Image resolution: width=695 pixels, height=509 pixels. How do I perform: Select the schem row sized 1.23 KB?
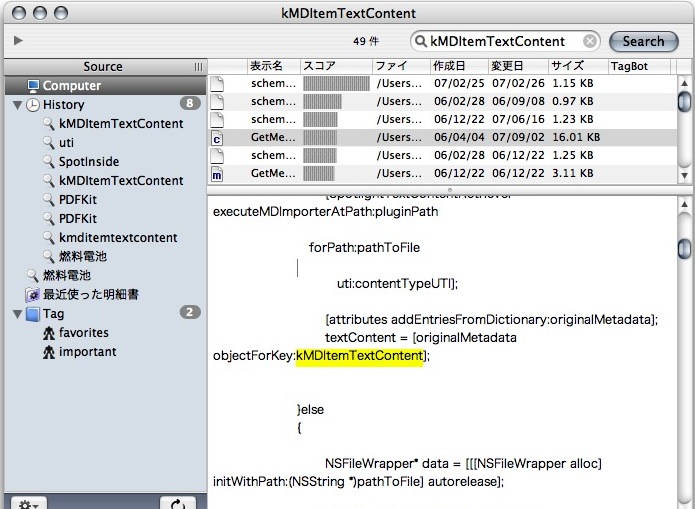[x=442, y=120]
